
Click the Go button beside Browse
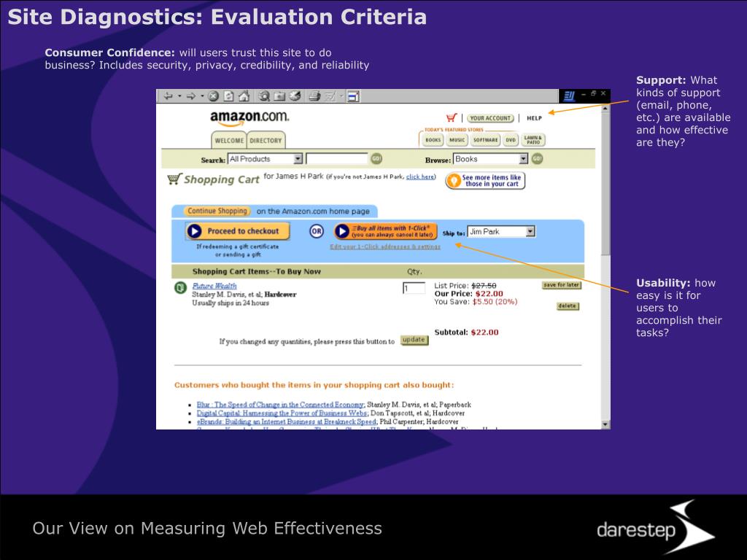pyautogui.click(x=537, y=158)
